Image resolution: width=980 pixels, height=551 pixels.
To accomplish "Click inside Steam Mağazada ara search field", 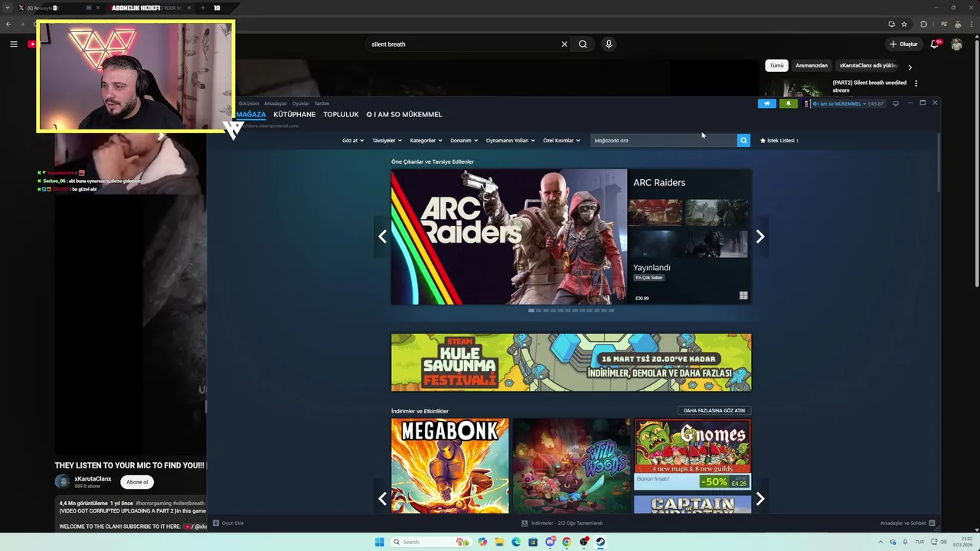I will click(x=663, y=140).
